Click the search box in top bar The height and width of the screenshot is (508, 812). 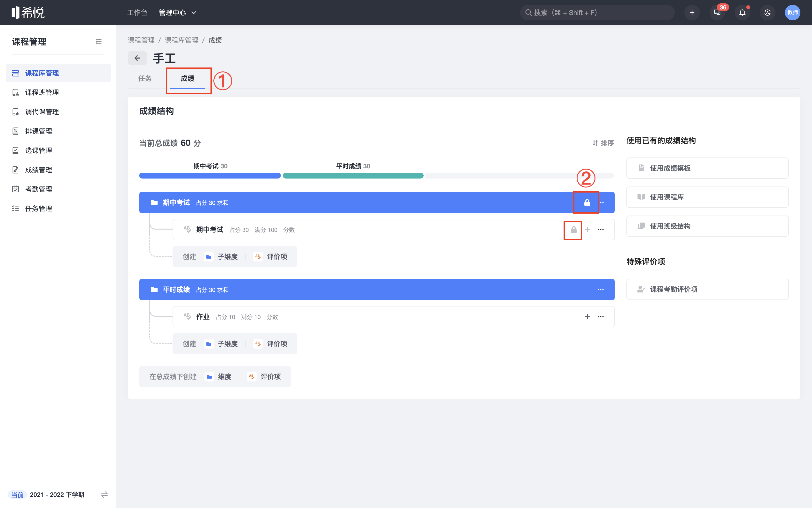(x=597, y=12)
